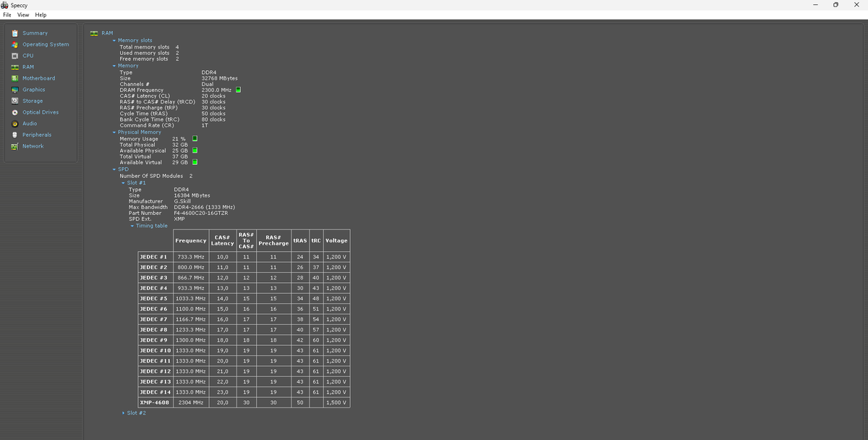868x440 pixels.
Task: Select the CPU chip icon in sidebar
Action: 14,56
